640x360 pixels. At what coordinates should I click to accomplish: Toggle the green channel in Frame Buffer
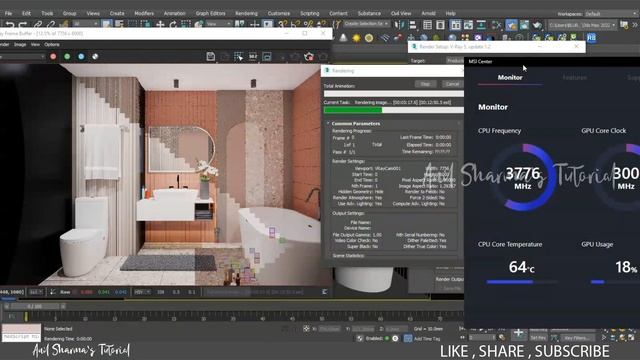pyautogui.click(x=67, y=56)
